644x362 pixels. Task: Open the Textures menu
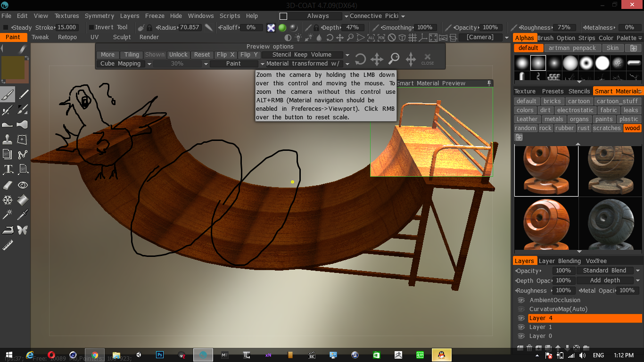click(x=66, y=16)
